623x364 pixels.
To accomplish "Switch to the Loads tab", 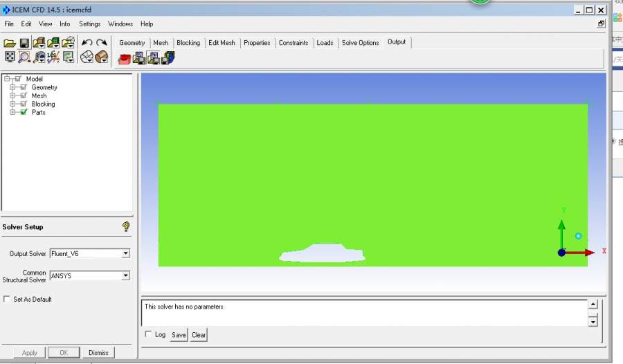I will pos(325,42).
